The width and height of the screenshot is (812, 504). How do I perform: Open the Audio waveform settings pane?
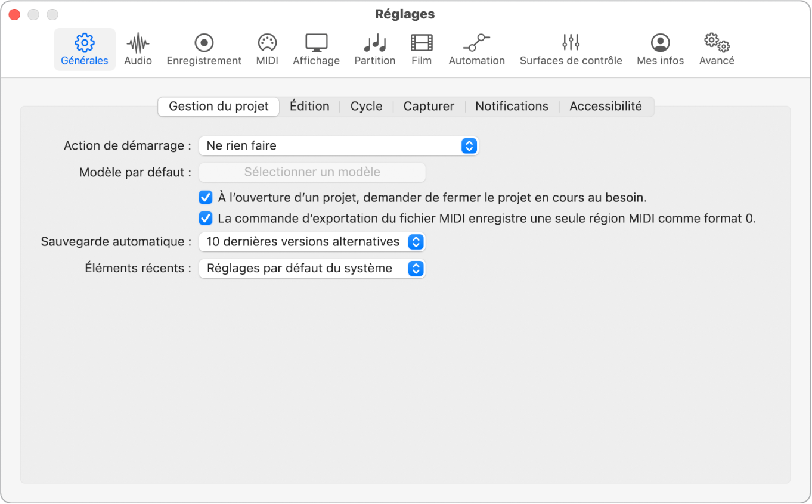[x=138, y=49]
